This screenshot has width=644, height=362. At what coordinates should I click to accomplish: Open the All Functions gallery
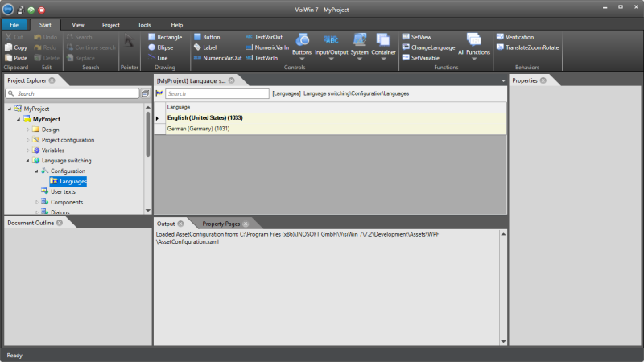pyautogui.click(x=474, y=47)
